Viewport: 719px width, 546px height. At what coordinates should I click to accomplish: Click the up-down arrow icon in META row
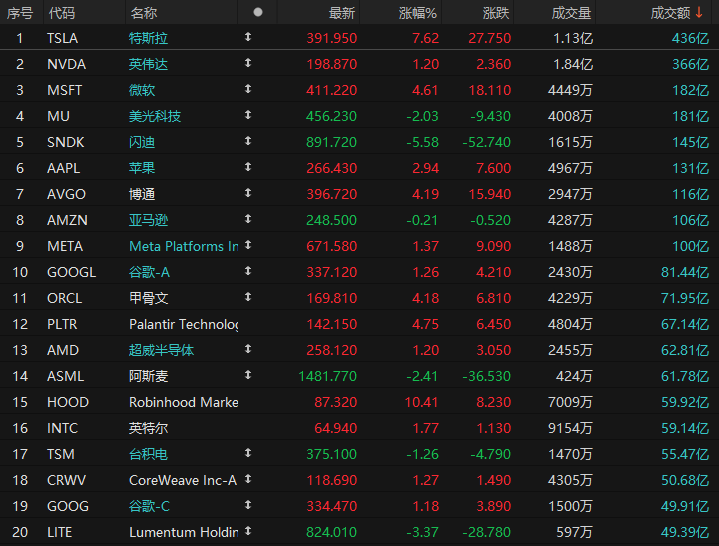click(248, 245)
